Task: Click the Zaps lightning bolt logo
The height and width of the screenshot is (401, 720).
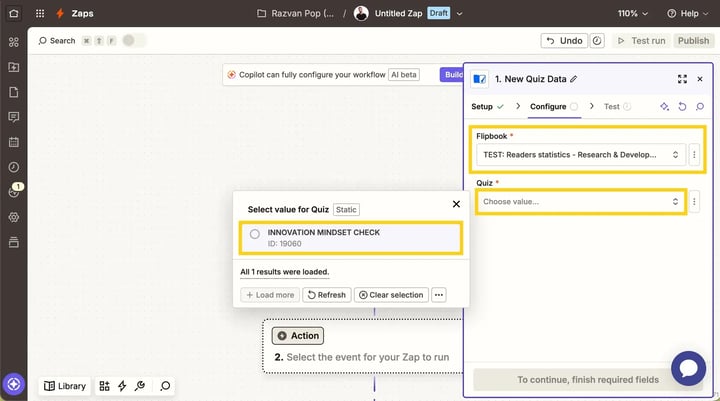Action: pyautogui.click(x=60, y=13)
